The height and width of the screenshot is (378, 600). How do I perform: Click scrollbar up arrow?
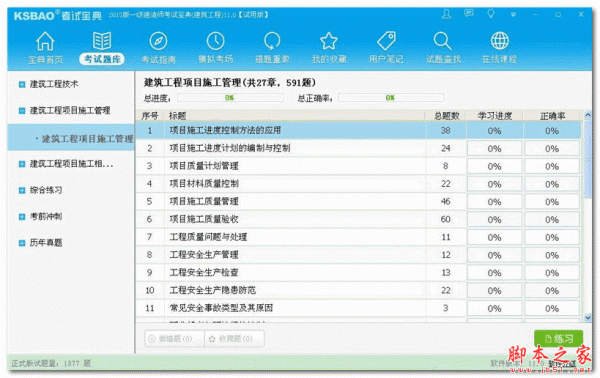click(x=588, y=115)
